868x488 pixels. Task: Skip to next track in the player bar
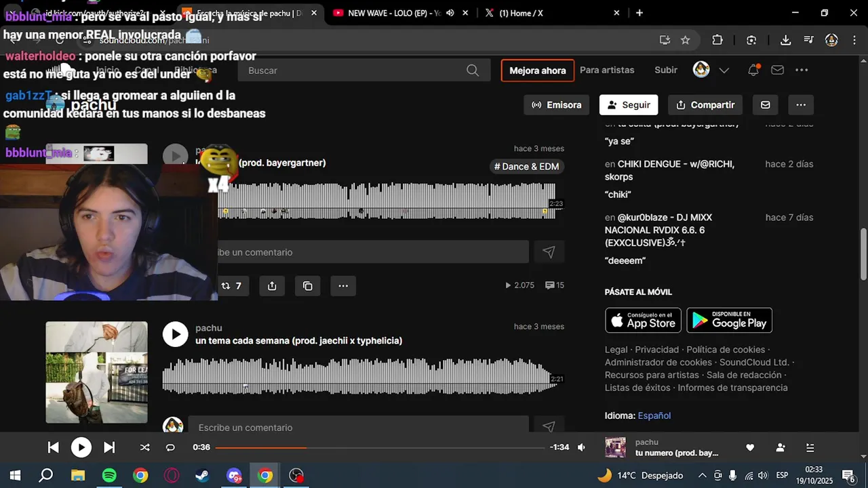pyautogui.click(x=109, y=447)
